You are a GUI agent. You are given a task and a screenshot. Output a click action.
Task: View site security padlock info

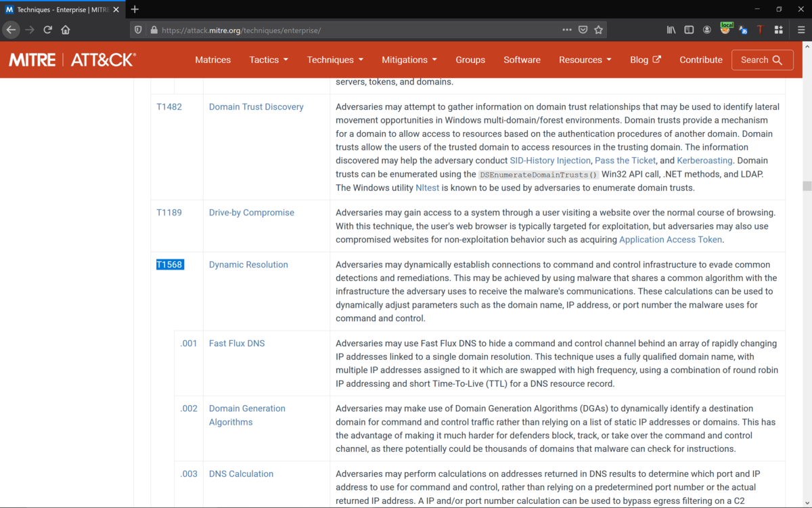pyautogui.click(x=154, y=30)
